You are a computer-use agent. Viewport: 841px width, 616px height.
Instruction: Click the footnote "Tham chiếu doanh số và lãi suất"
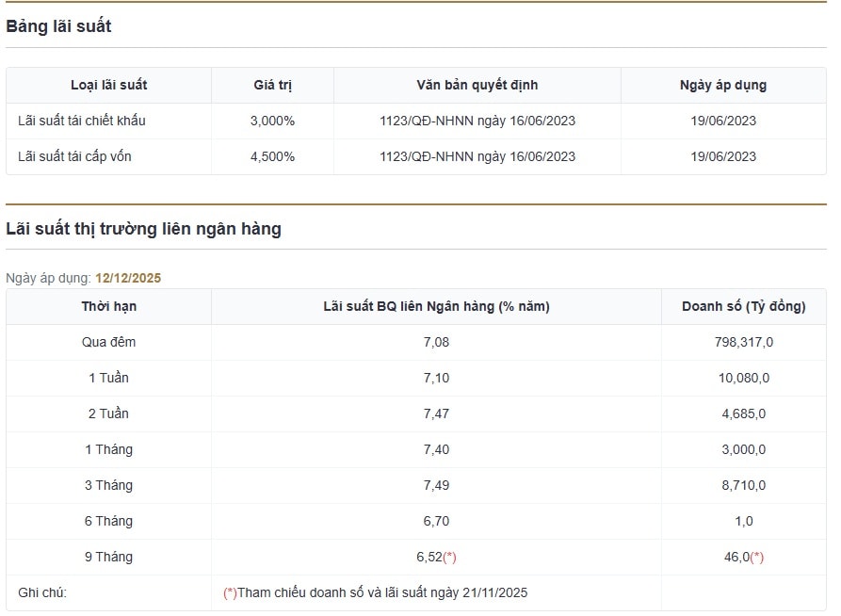[377, 592]
